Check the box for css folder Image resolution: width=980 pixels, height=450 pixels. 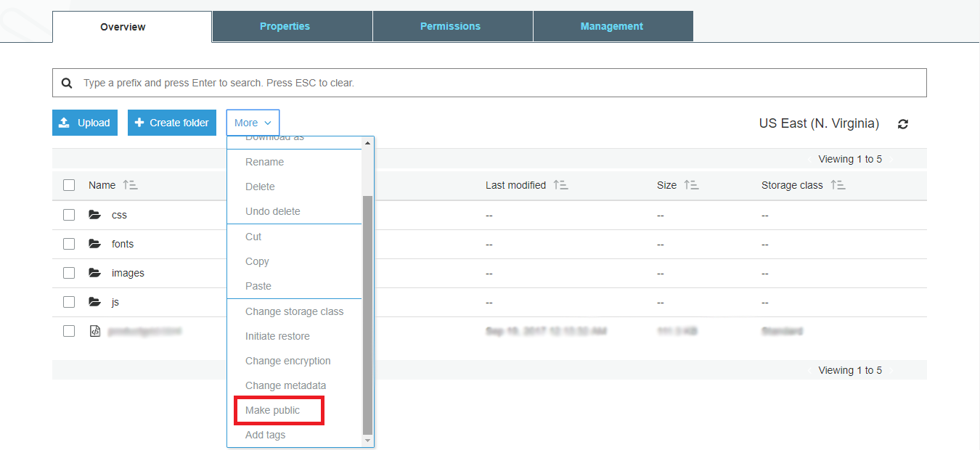pos(69,215)
